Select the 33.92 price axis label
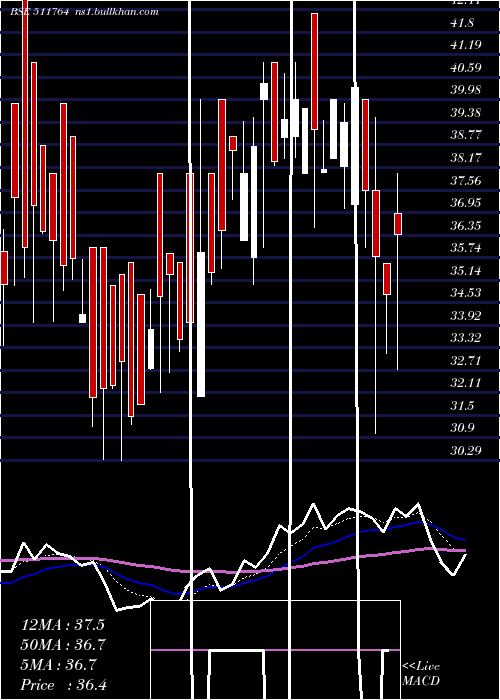Image resolution: width=500 pixels, height=700 pixels. coord(466,316)
